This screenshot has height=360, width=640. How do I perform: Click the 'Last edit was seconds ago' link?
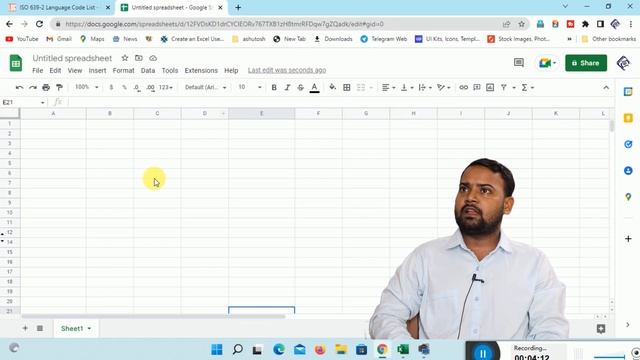click(287, 71)
